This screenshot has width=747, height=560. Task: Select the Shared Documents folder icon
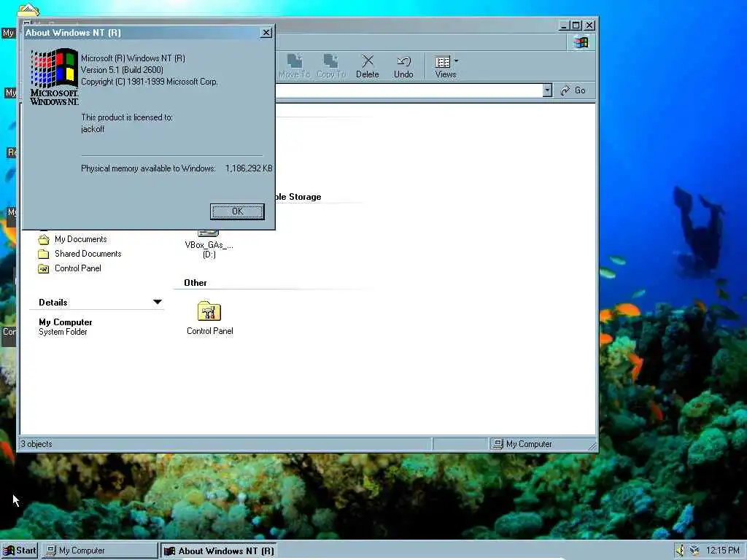43,254
